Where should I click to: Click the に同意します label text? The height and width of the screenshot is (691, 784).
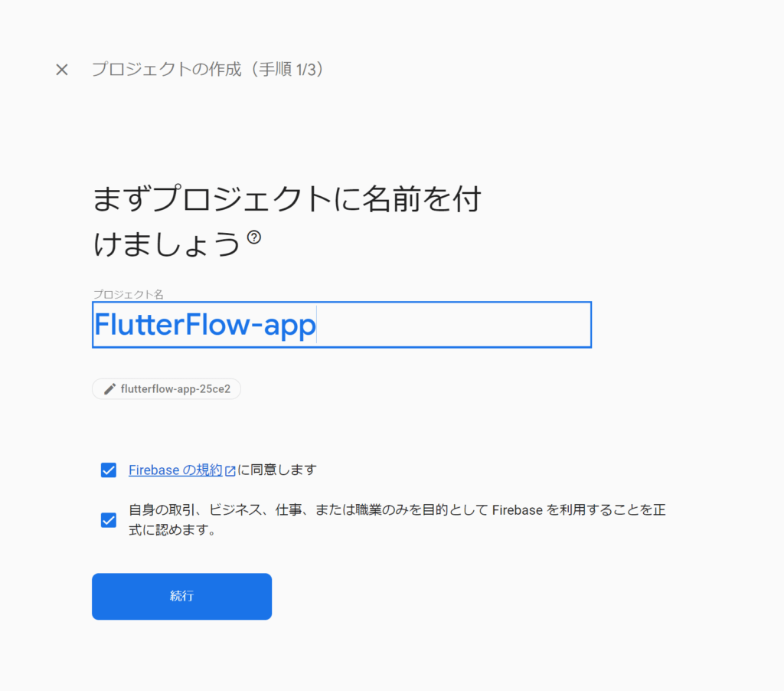[x=277, y=470]
